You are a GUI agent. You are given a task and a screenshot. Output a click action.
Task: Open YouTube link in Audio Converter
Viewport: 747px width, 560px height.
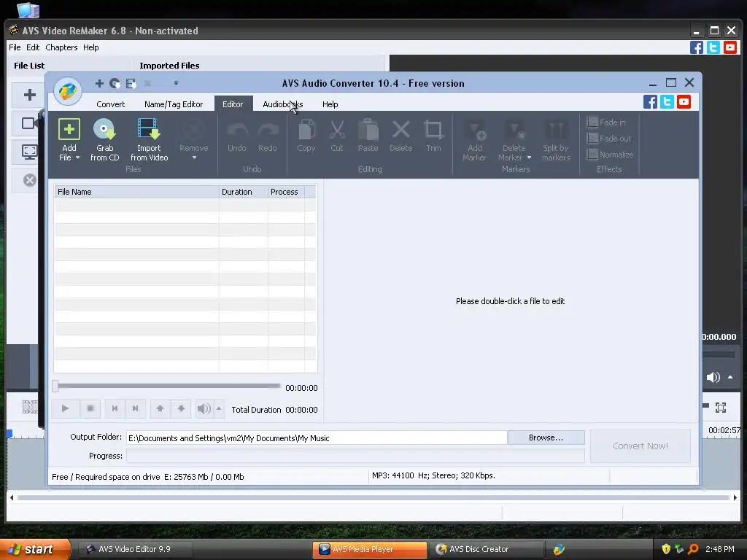[x=684, y=102]
